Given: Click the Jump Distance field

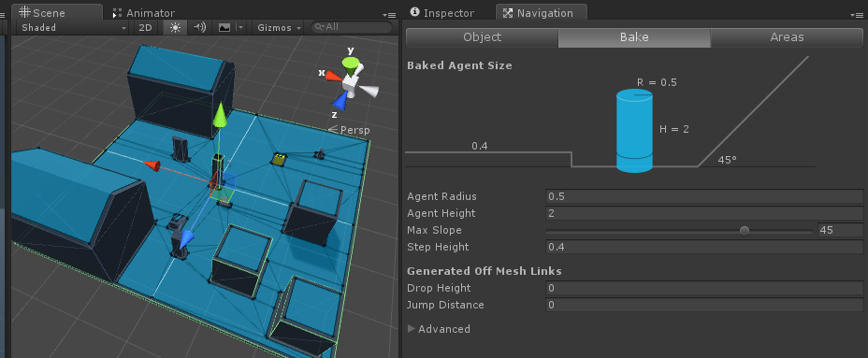Looking at the screenshot, I should tap(704, 305).
